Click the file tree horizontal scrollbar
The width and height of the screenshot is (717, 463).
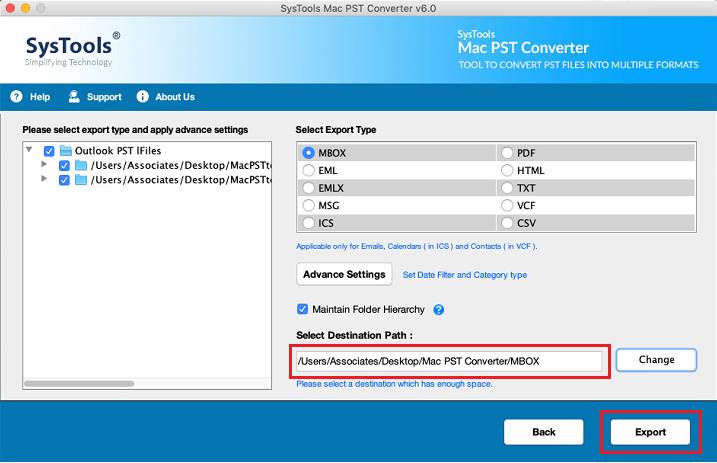click(x=79, y=383)
